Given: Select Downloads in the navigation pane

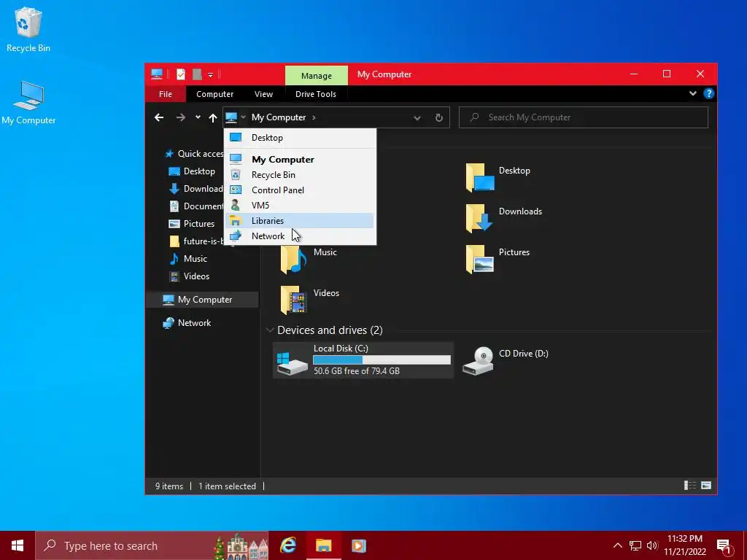Looking at the screenshot, I should coord(196,189).
